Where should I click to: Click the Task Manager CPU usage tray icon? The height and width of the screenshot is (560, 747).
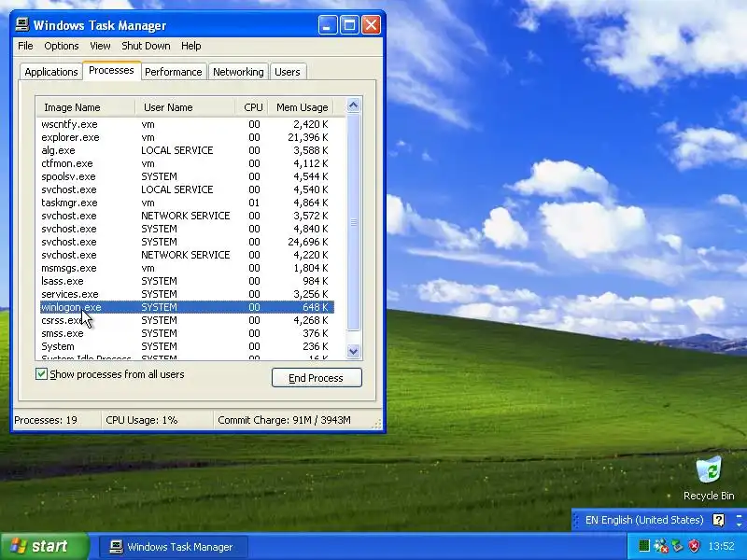pos(643,545)
